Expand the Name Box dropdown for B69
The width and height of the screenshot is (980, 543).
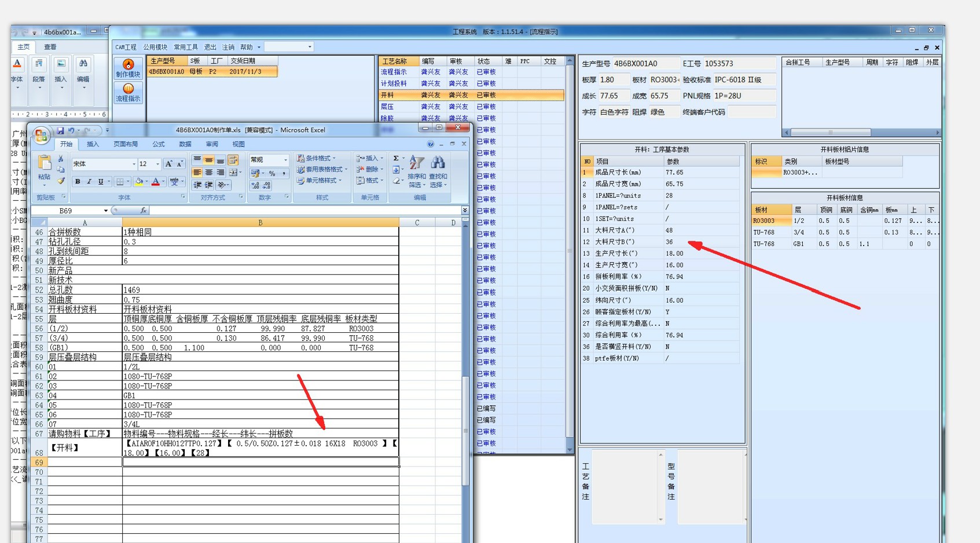point(105,211)
